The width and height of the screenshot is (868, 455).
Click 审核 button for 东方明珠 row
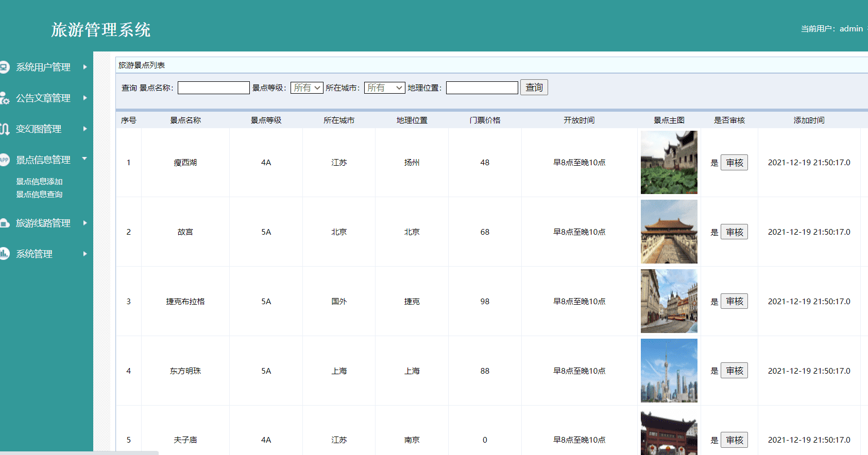(x=734, y=371)
